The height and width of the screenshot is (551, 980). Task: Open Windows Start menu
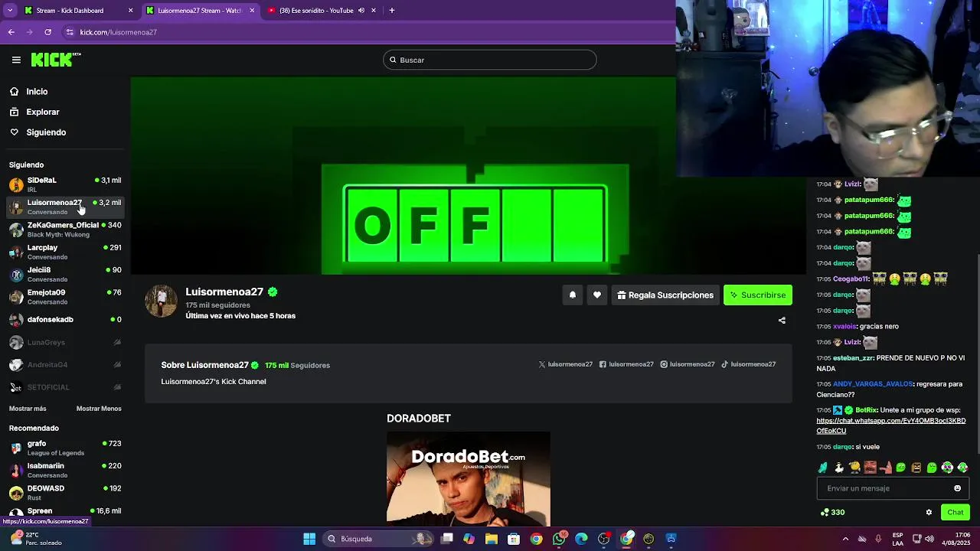tap(309, 539)
